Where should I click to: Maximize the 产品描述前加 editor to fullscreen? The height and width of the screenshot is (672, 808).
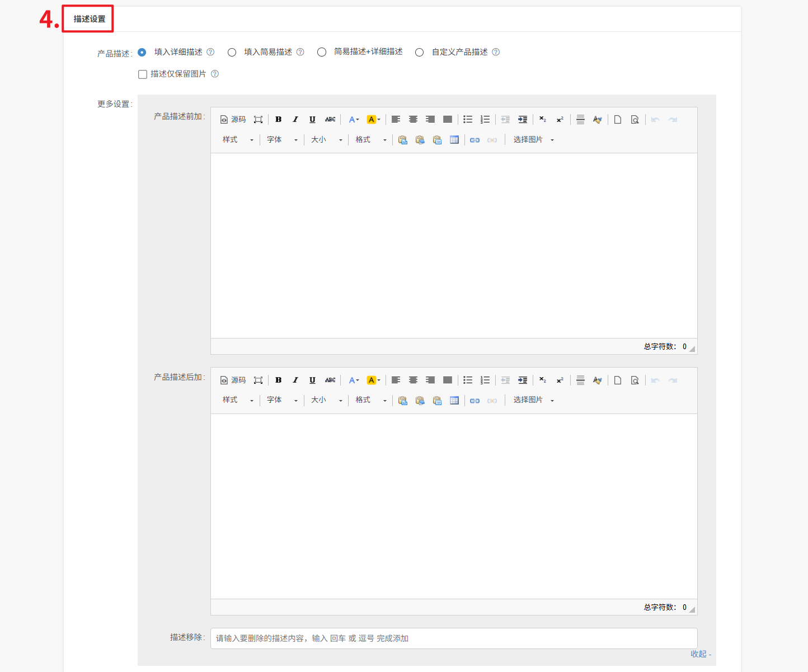258,120
